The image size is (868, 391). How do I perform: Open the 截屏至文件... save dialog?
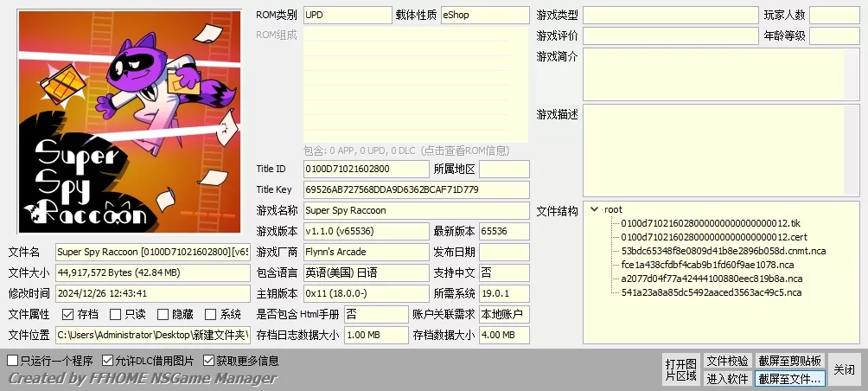point(790,378)
